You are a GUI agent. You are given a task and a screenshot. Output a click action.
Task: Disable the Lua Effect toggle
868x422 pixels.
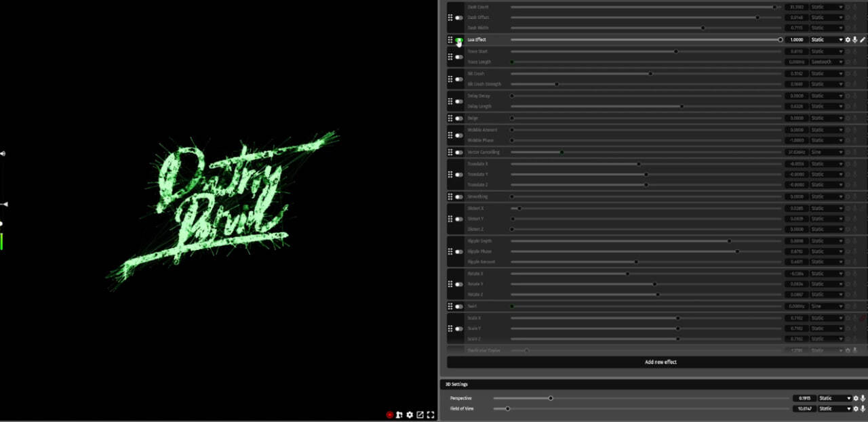coord(459,41)
